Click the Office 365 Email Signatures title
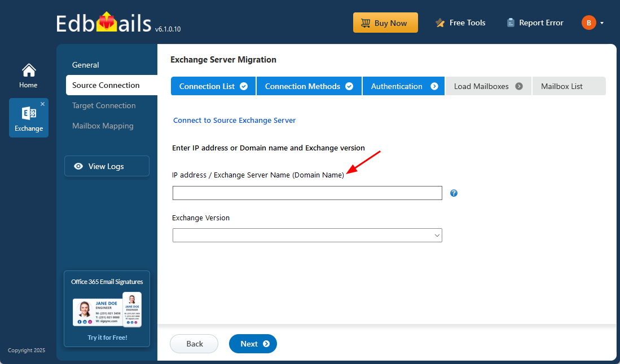 pos(107,282)
